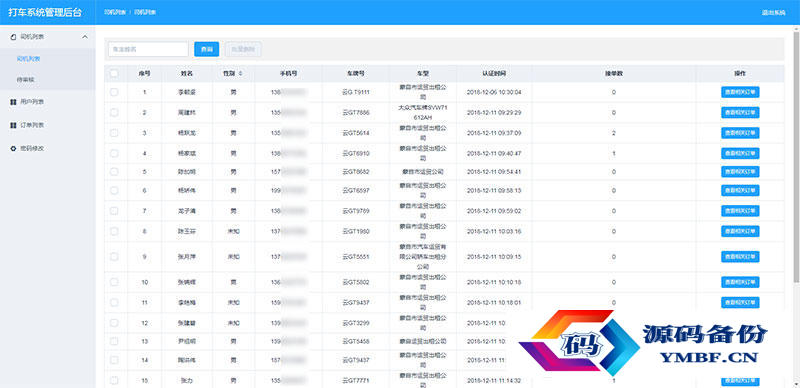Click order count 2 in row 3
This screenshot has width=800, height=388.
click(x=613, y=133)
